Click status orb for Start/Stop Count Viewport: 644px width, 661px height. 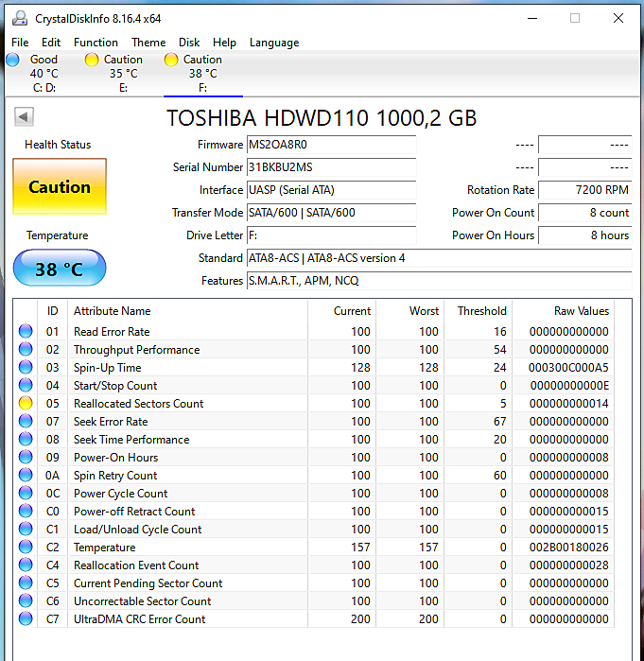(x=26, y=385)
